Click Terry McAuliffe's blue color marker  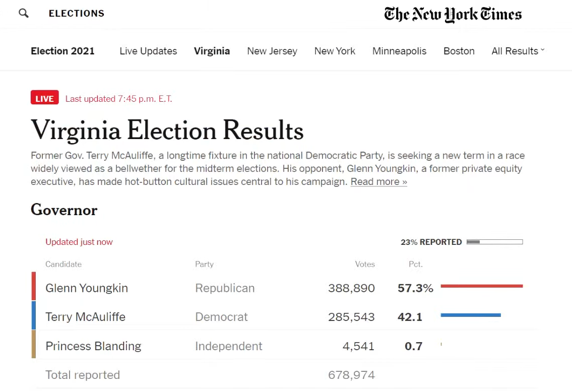click(x=34, y=315)
